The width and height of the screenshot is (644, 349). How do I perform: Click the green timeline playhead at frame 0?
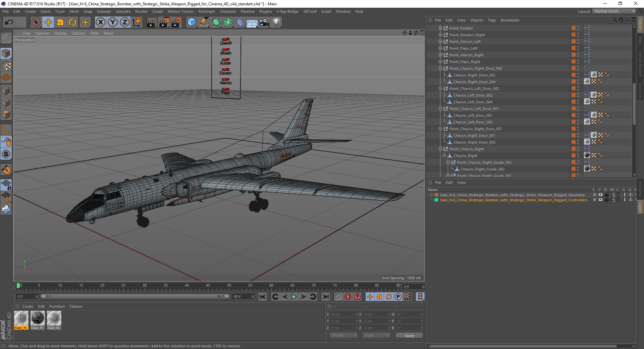pyautogui.click(x=18, y=286)
